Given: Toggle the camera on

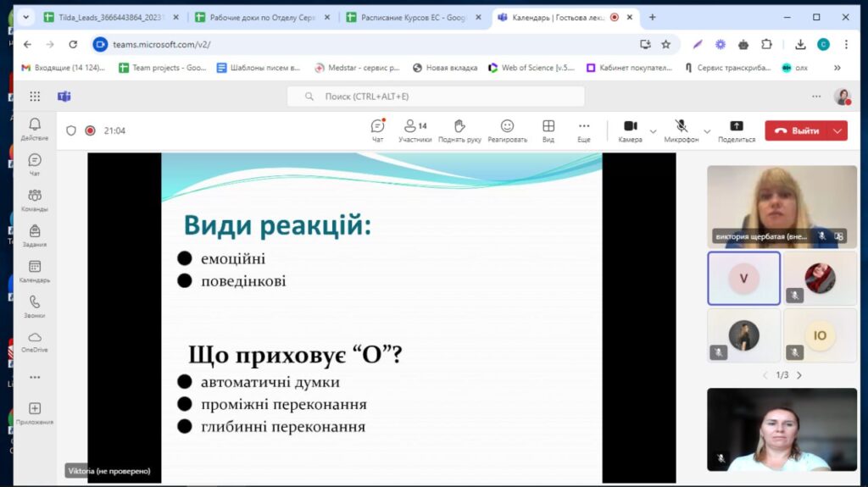Looking at the screenshot, I should pyautogui.click(x=630, y=130).
